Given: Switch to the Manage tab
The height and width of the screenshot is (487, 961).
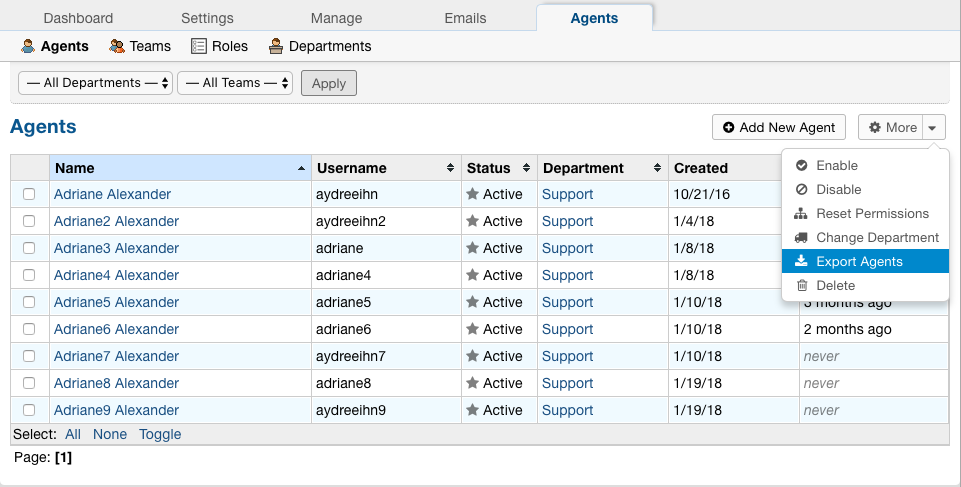Looking at the screenshot, I should point(336,18).
